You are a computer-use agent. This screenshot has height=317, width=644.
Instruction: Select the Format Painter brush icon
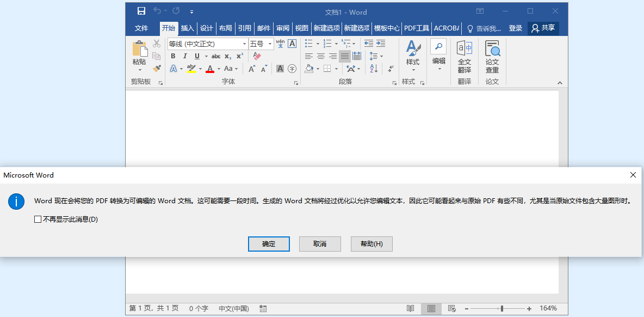[x=157, y=68]
